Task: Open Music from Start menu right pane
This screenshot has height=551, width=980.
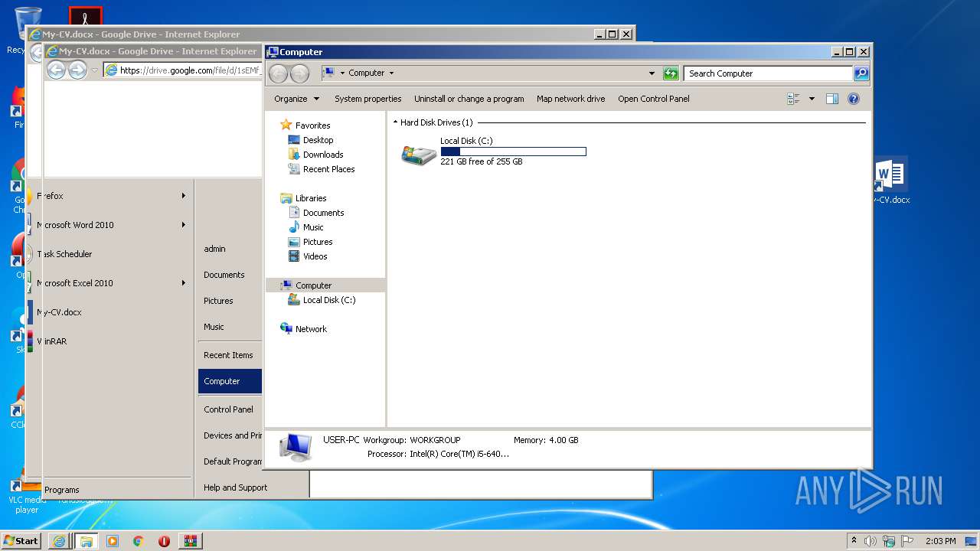Action: (214, 327)
